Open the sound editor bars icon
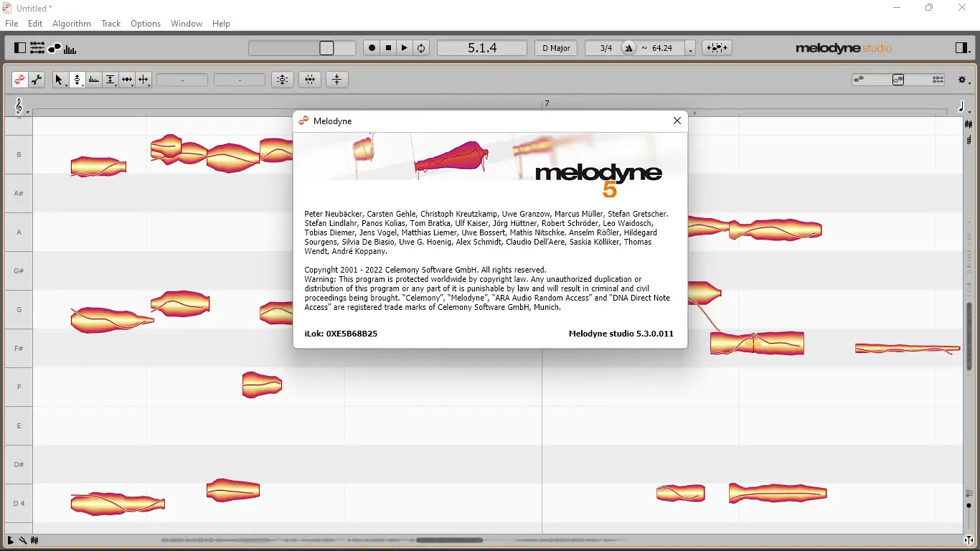Screen dimensions: 980x551 pos(70,49)
